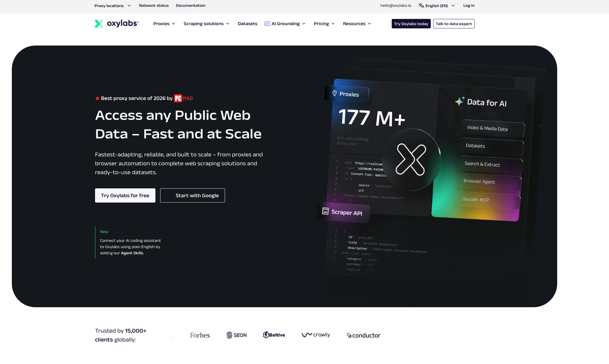The width and height of the screenshot is (609, 364).
Task: Click the Talk to data expert button
Action: pos(454,24)
